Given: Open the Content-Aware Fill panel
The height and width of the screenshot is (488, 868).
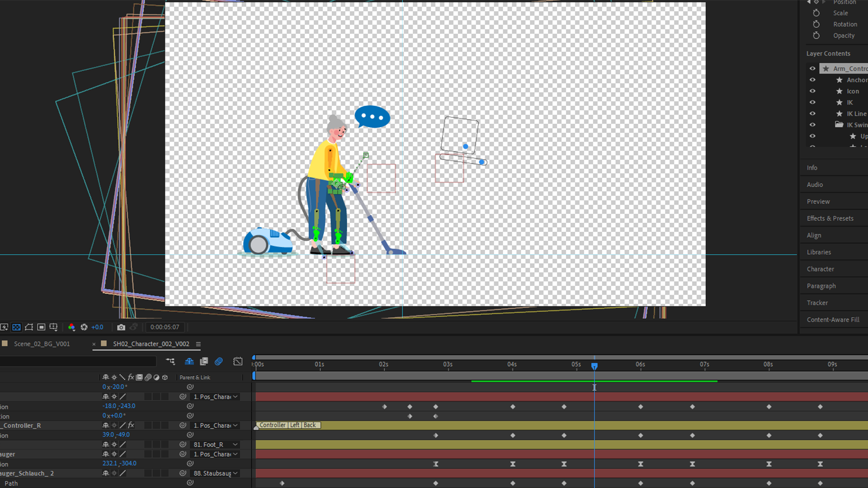Looking at the screenshot, I should coord(833,320).
